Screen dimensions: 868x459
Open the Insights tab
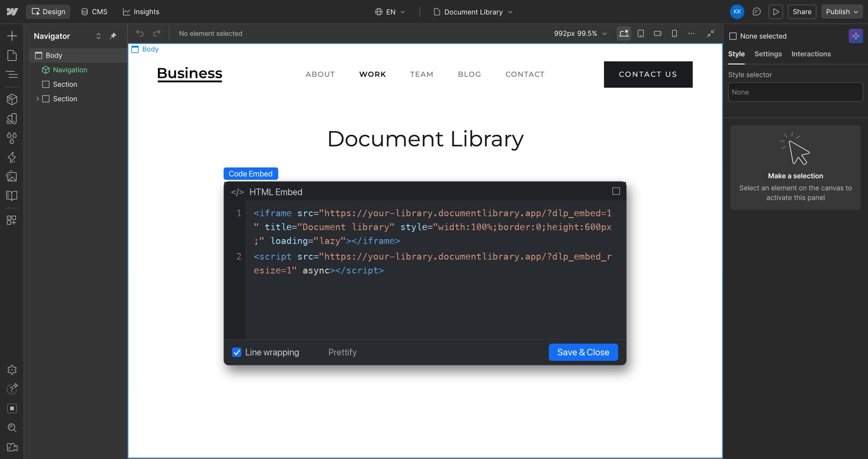coord(141,12)
